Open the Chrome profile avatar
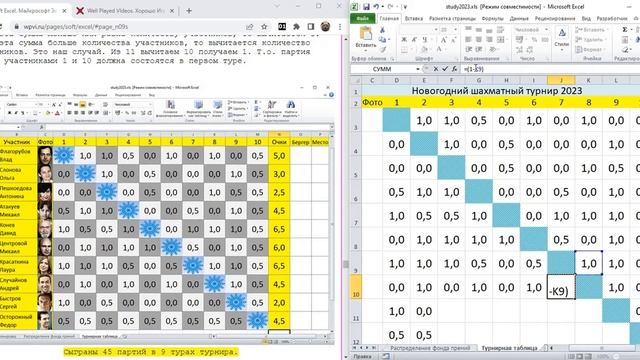 pyautogui.click(x=325, y=27)
